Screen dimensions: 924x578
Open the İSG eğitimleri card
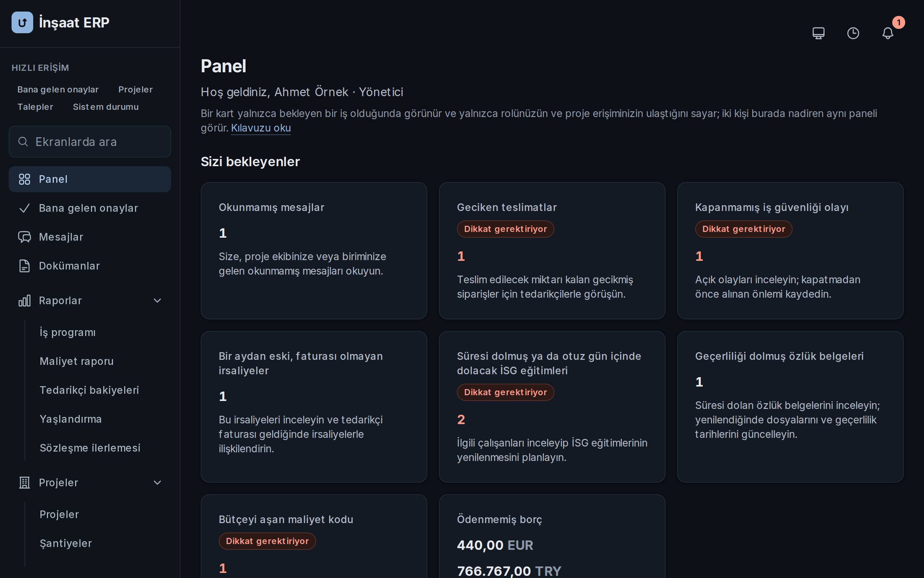552,407
